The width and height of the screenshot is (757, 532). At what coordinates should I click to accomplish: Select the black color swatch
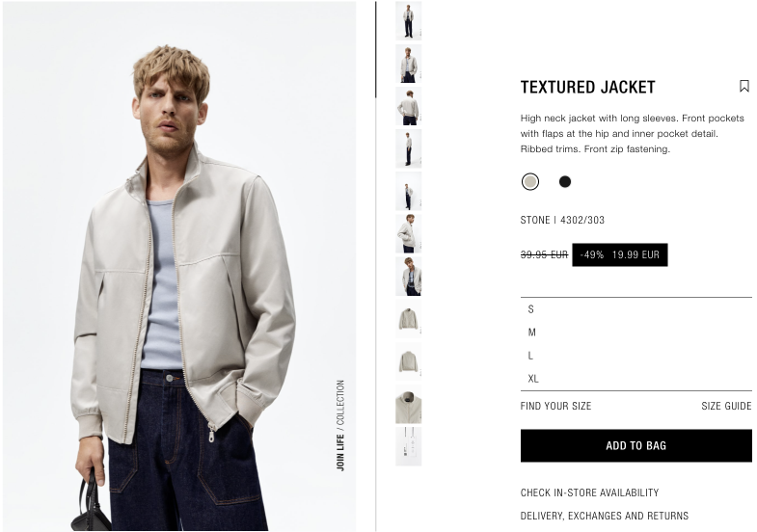point(565,182)
